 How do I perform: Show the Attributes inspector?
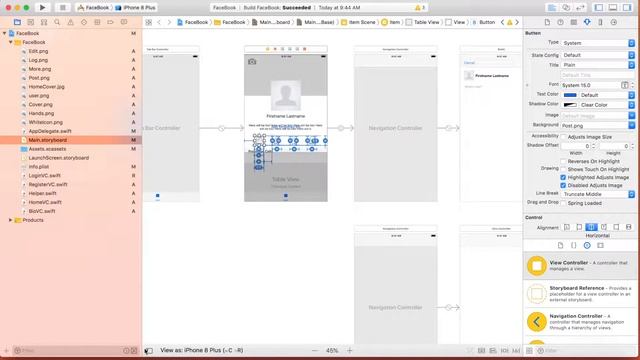[587, 22]
